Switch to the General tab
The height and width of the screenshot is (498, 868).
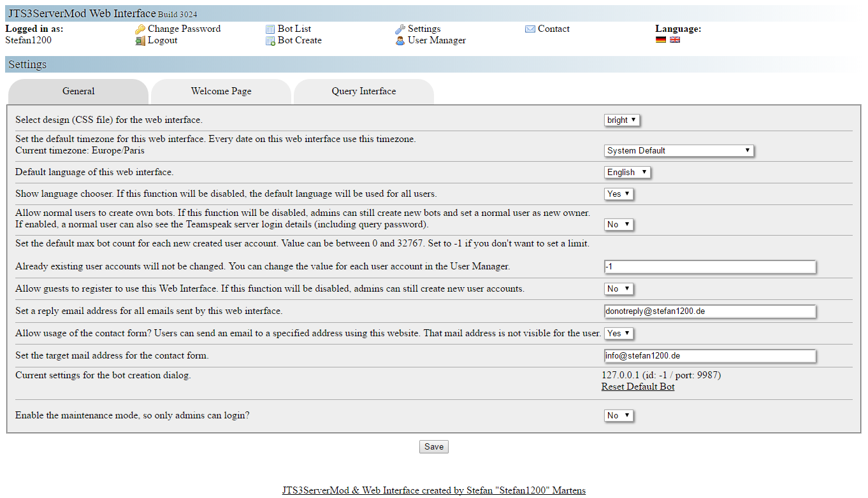point(78,92)
